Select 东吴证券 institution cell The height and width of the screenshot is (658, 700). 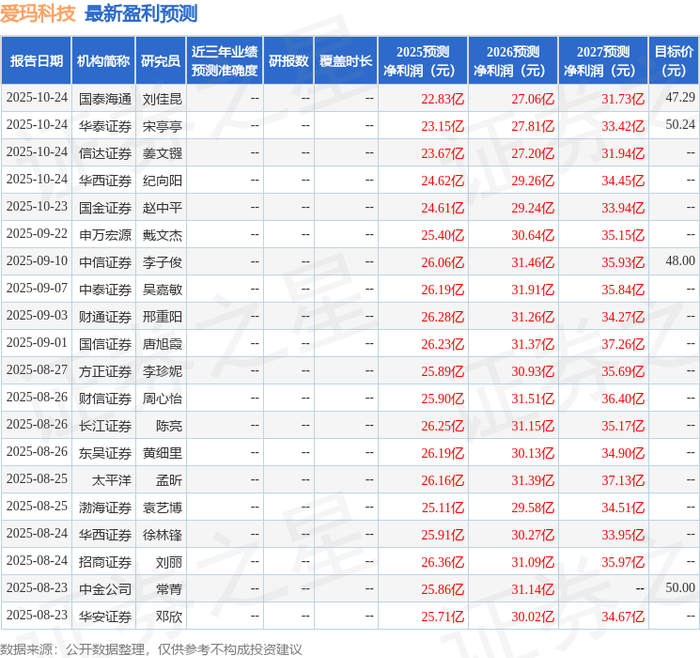105,453
